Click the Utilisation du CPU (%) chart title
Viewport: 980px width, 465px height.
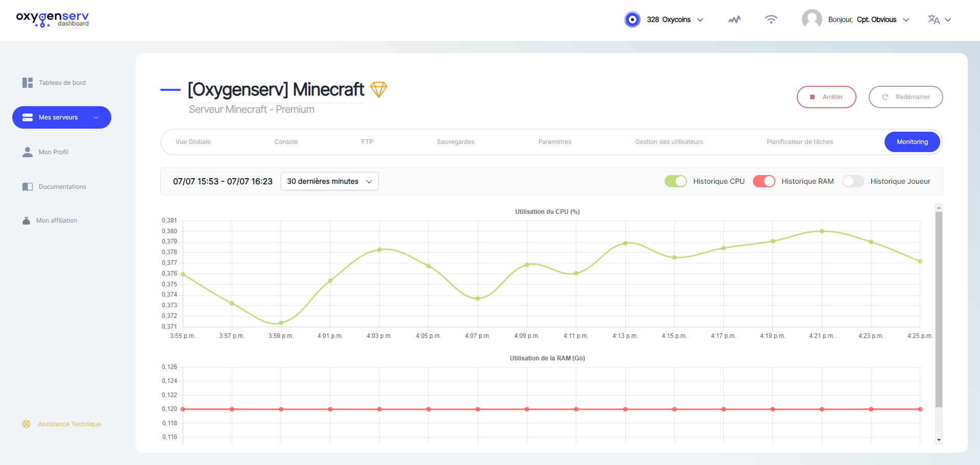tap(547, 212)
